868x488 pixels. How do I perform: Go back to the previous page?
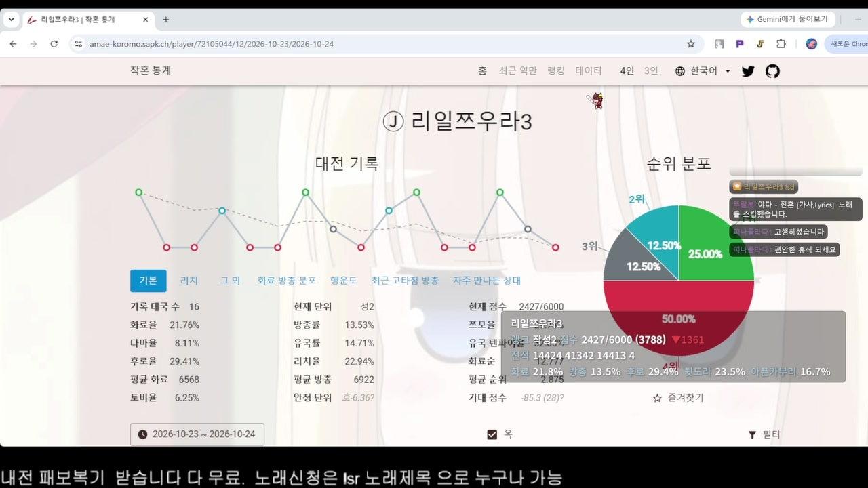click(13, 44)
